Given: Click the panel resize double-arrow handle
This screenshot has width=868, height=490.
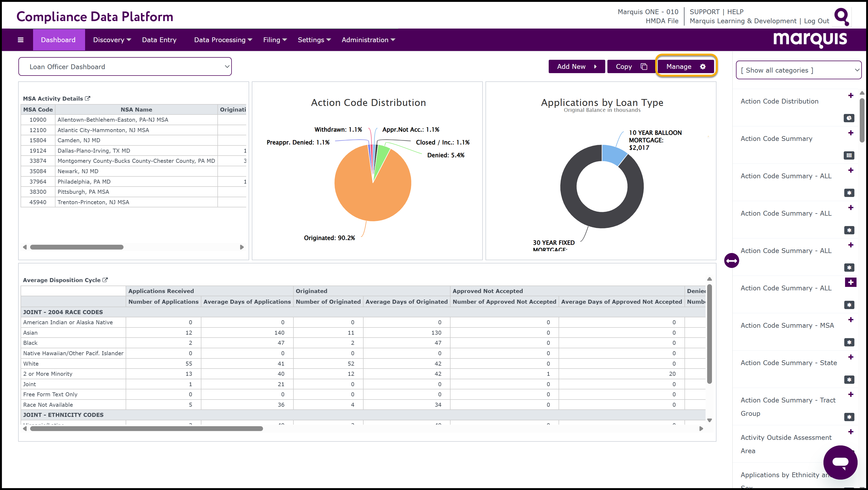Looking at the screenshot, I should click(x=731, y=261).
